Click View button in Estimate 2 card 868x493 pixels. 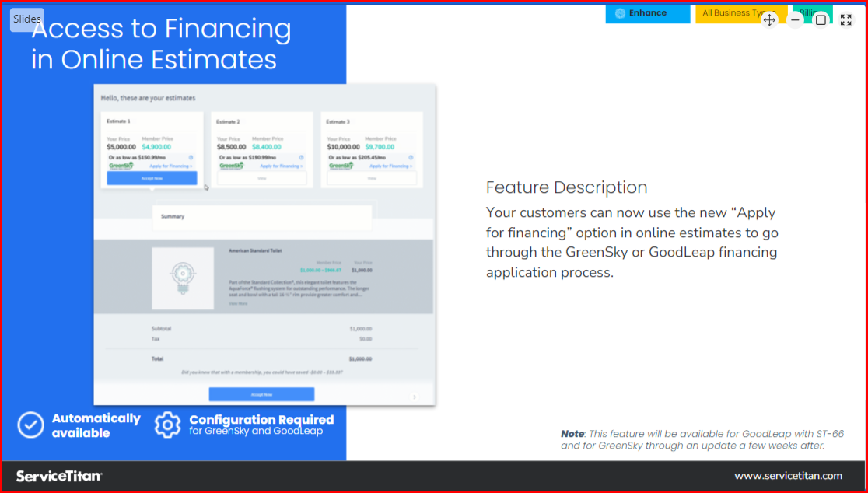point(262,178)
